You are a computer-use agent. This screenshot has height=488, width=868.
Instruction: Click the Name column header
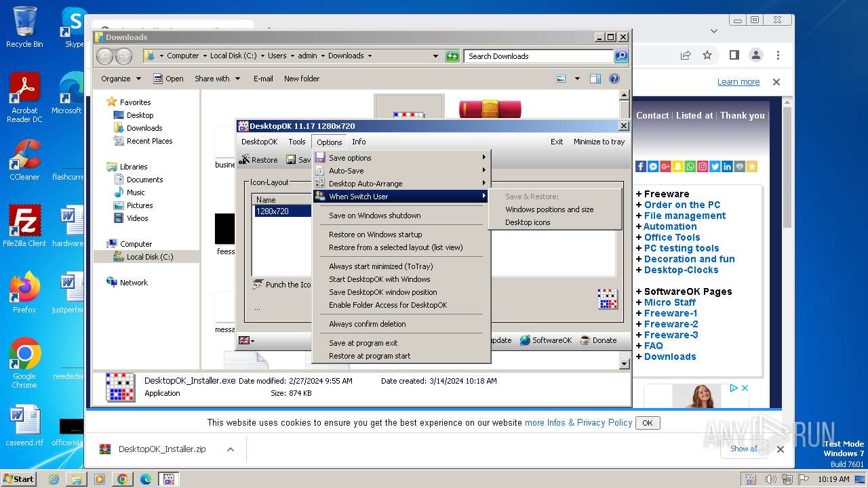click(x=282, y=200)
